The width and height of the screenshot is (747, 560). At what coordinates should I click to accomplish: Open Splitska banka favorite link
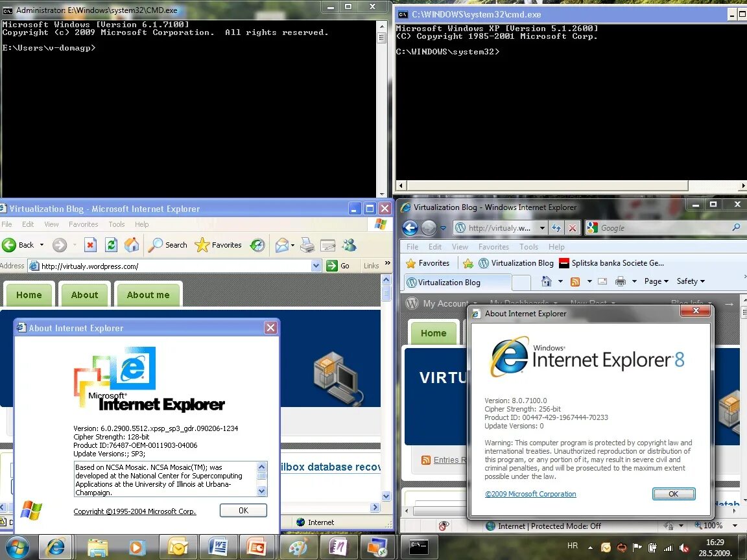611,263
